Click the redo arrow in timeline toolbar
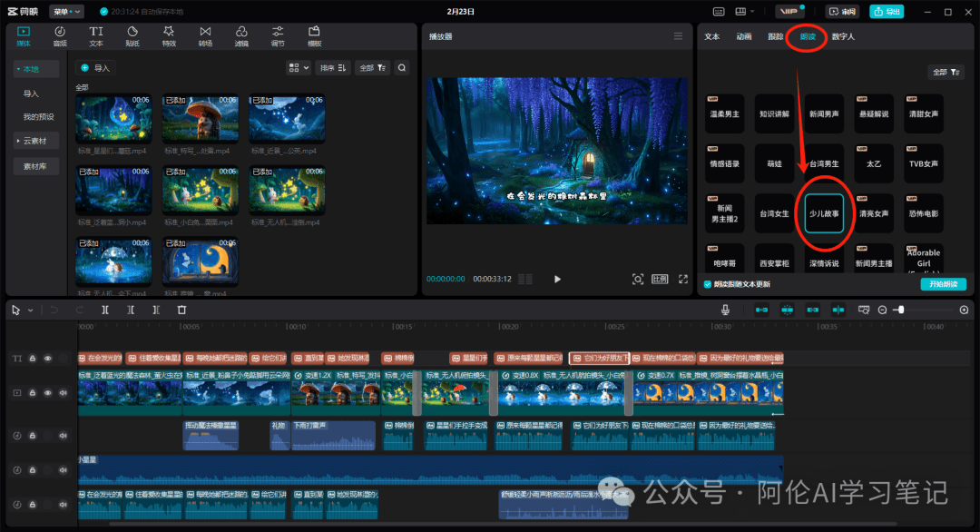 click(x=79, y=310)
